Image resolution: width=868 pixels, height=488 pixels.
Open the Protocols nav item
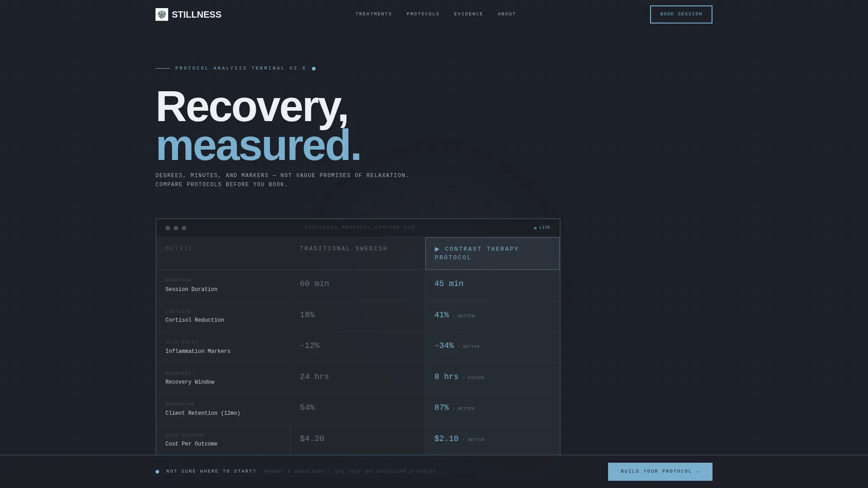click(423, 14)
